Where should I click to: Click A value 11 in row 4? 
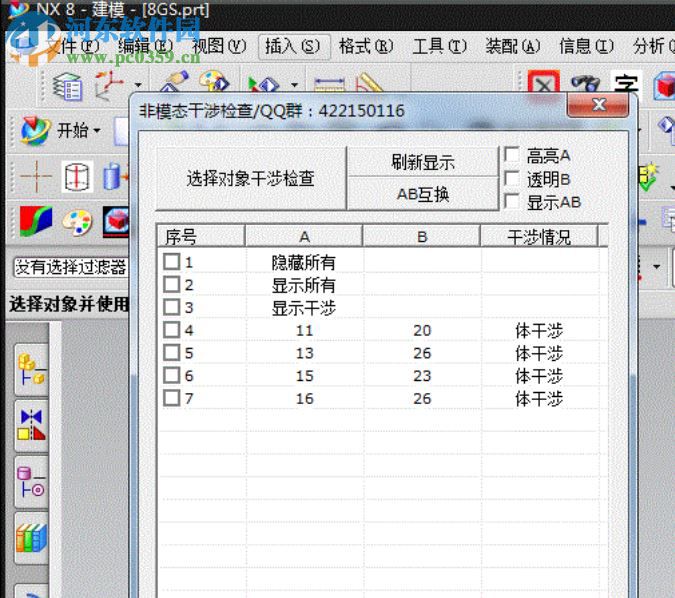pyautogui.click(x=304, y=331)
